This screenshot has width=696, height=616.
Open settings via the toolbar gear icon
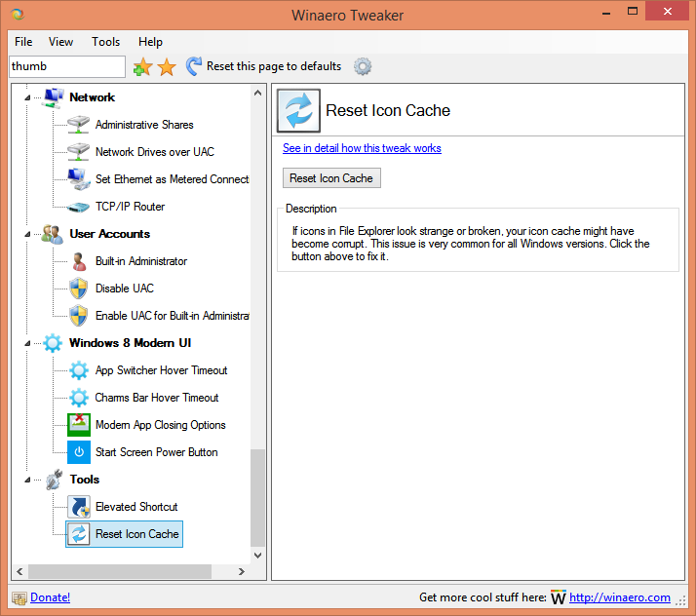click(363, 66)
